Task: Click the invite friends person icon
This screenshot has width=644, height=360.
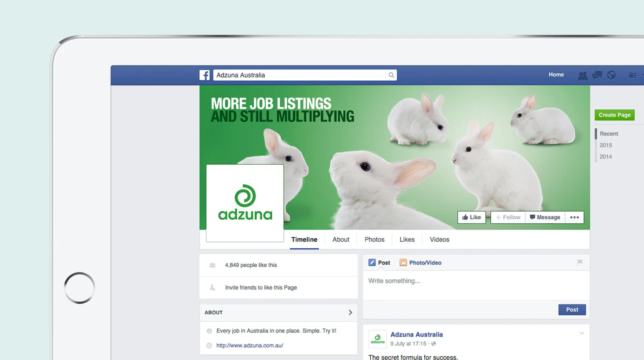Action: (212, 288)
